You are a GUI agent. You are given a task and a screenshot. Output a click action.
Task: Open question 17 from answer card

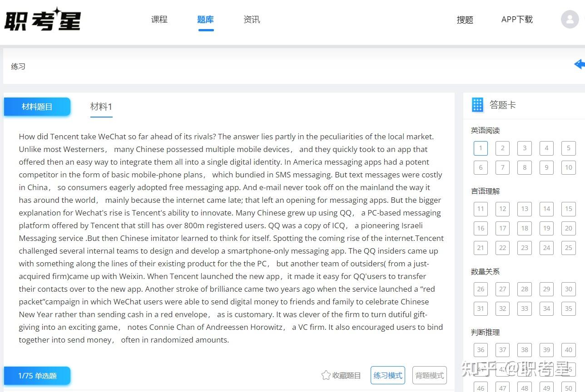503,228
